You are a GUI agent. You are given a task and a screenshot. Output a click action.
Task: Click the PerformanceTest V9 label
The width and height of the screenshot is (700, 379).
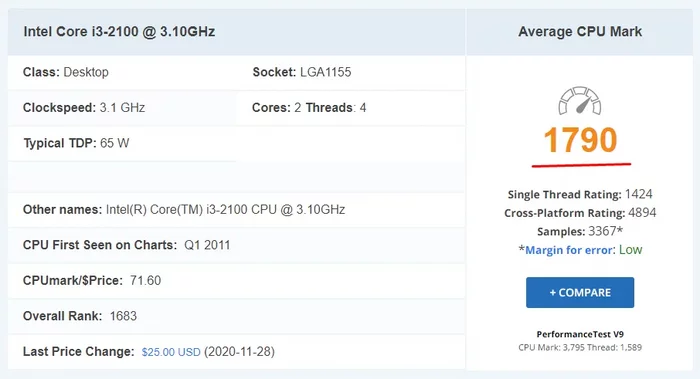[580, 334]
